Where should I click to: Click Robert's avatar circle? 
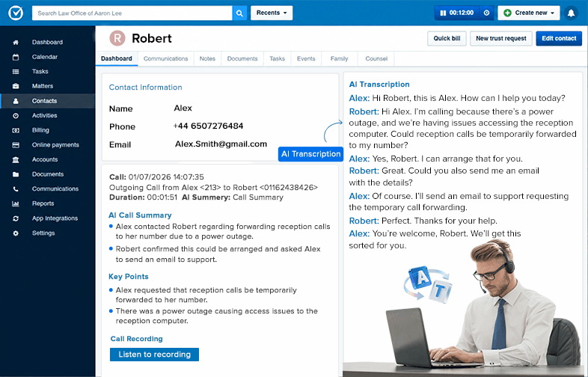coord(117,38)
